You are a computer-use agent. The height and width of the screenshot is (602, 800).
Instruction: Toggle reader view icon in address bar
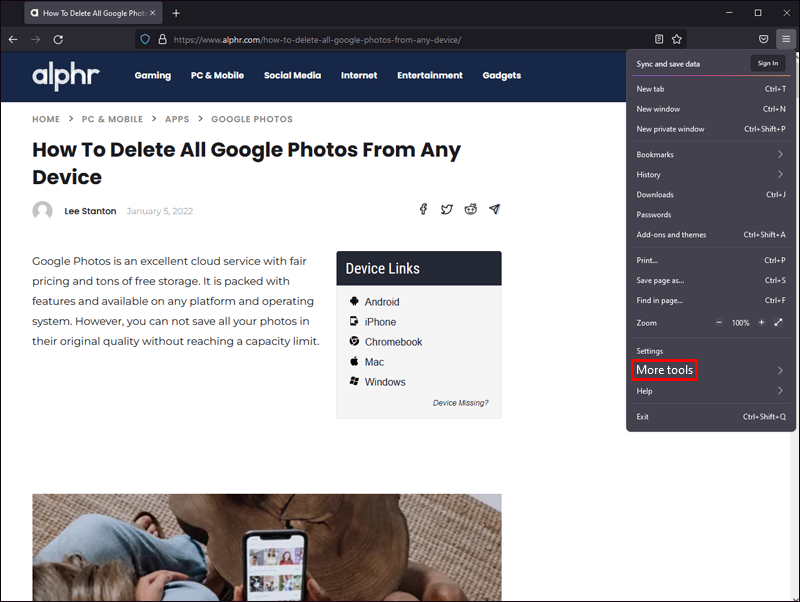659,39
